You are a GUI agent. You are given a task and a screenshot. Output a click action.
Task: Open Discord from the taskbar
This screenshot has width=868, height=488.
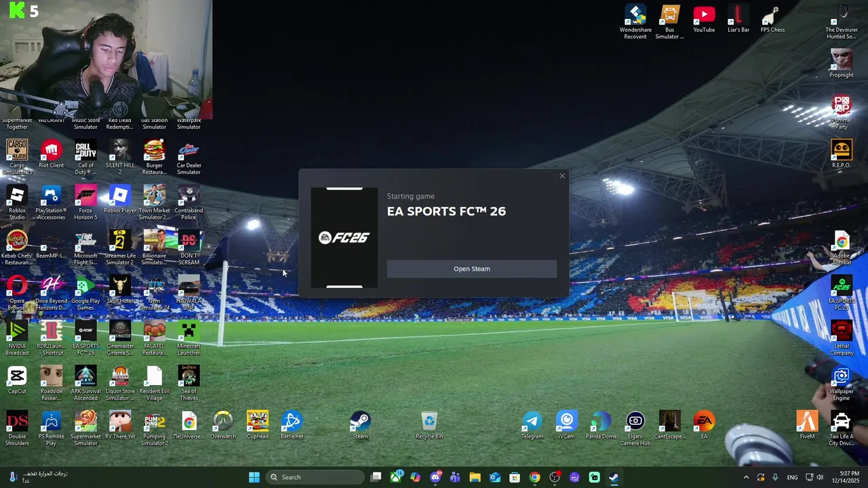(435, 477)
